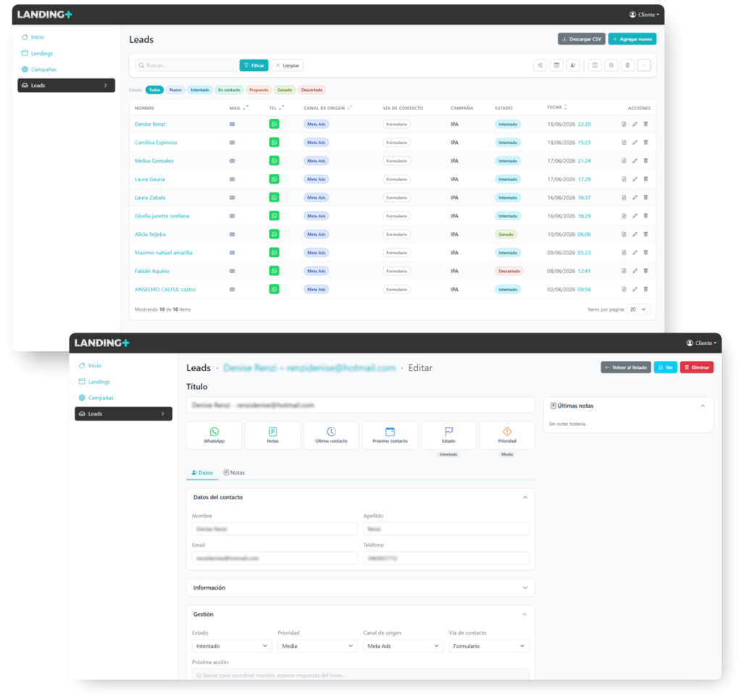
Task: Collapse the Últimas notas panel
Action: coord(703,406)
